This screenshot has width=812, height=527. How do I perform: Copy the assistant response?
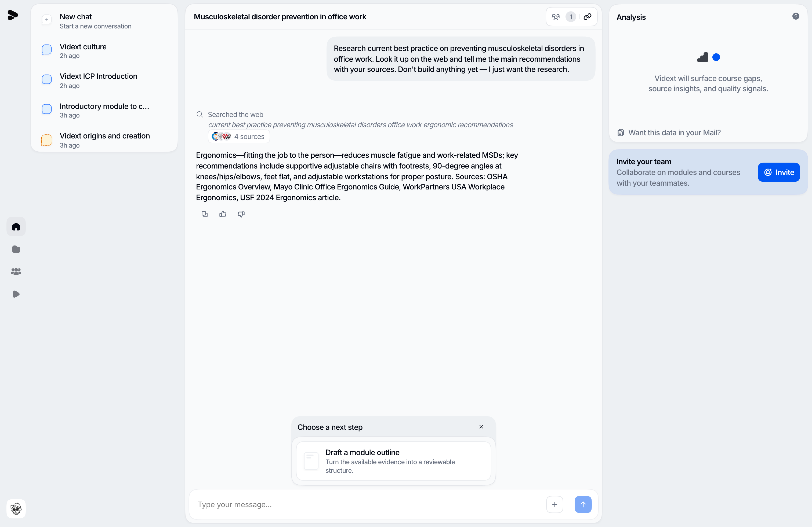pyautogui.click(x=204, y=214)
